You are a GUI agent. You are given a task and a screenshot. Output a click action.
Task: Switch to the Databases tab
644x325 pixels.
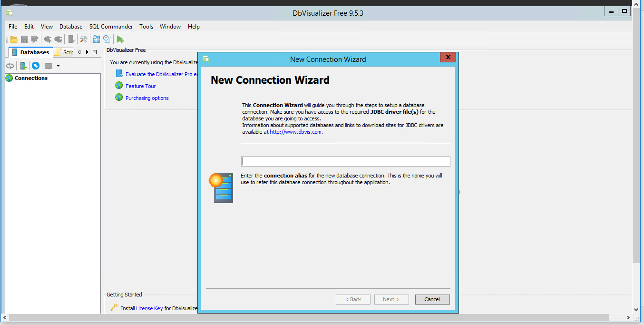click(x=30, y=52)
